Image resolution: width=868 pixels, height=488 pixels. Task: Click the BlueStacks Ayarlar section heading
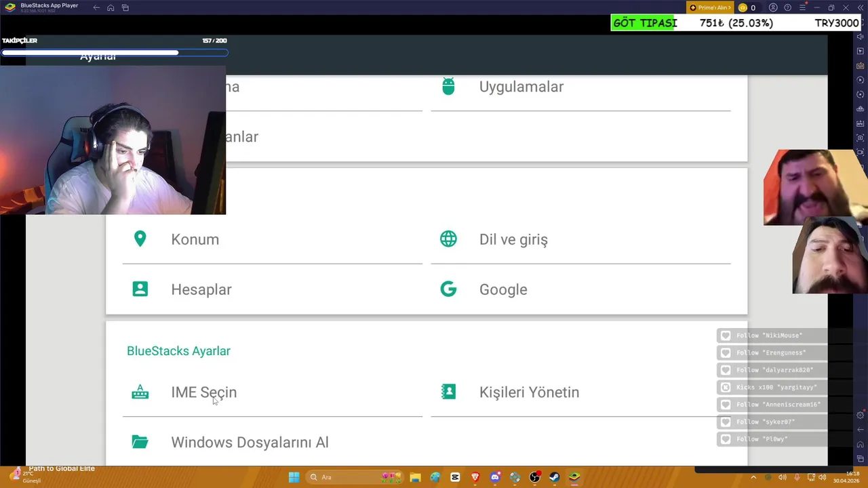pos(178,351)
